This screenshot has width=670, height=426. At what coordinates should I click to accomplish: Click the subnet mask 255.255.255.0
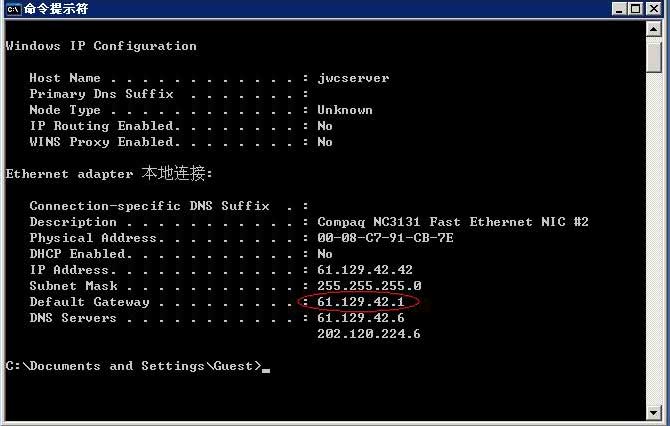click(x=369, y=286)
